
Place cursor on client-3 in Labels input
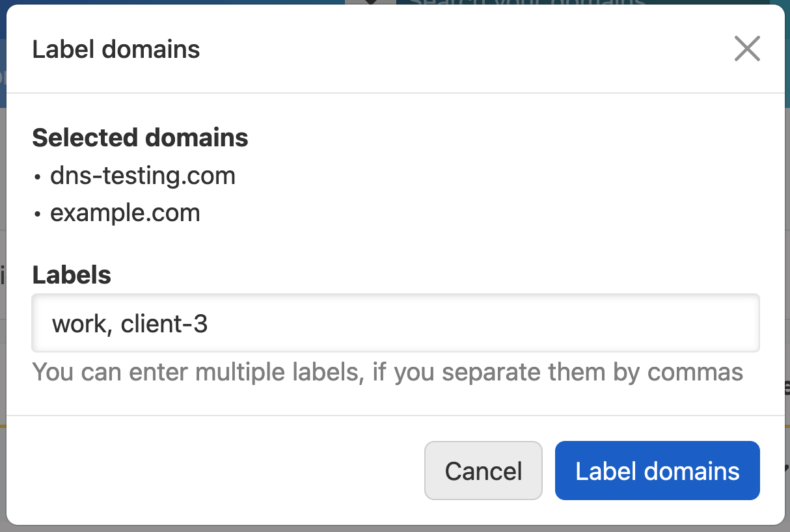164,324
